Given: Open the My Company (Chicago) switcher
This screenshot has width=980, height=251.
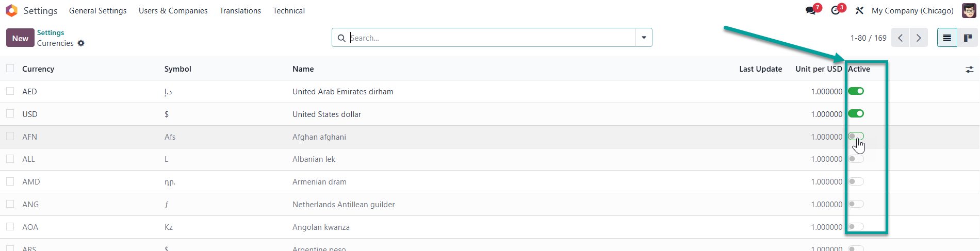Looking at the screenshot, I should click(x=912, y=11).
